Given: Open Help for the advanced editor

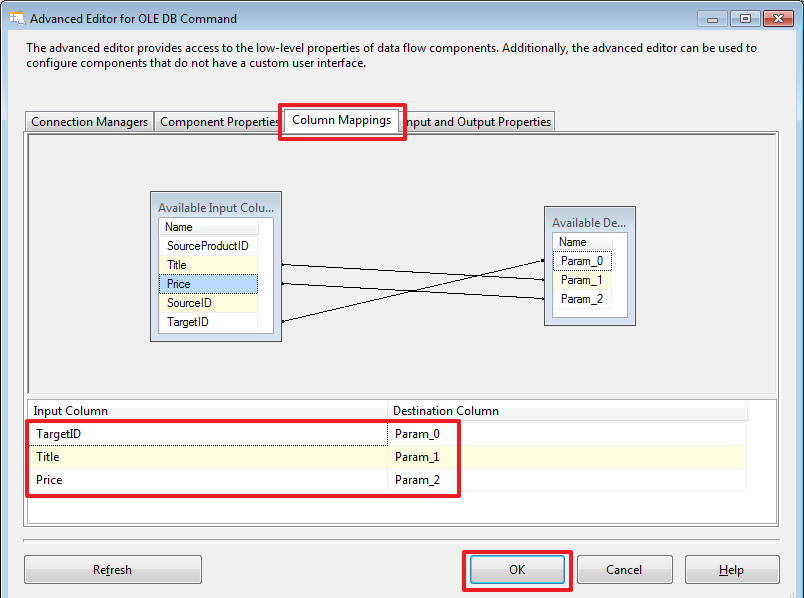Looking at the screenshot, I should (731, 569).
